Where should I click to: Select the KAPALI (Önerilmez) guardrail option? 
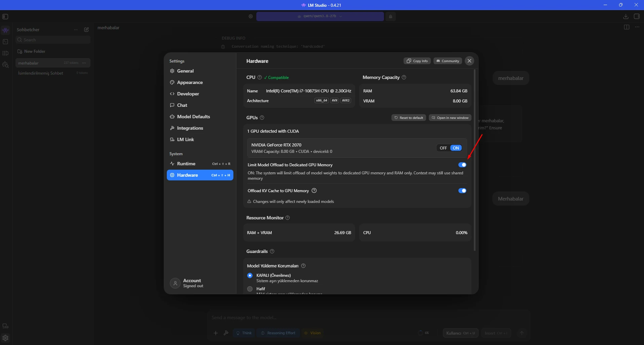(x=250, y=275)
